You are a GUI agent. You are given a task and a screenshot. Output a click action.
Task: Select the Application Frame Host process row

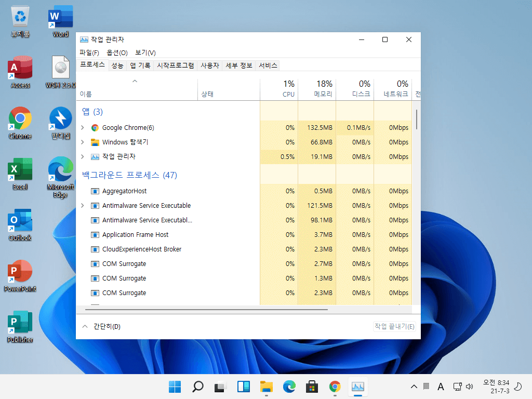(x=244, y=235)
